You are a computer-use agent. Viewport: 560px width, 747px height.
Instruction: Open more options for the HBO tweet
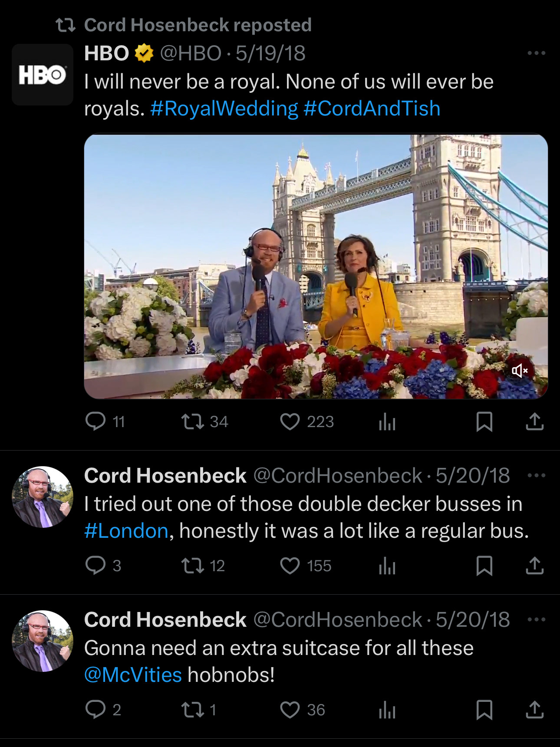(x=536, y=53)
